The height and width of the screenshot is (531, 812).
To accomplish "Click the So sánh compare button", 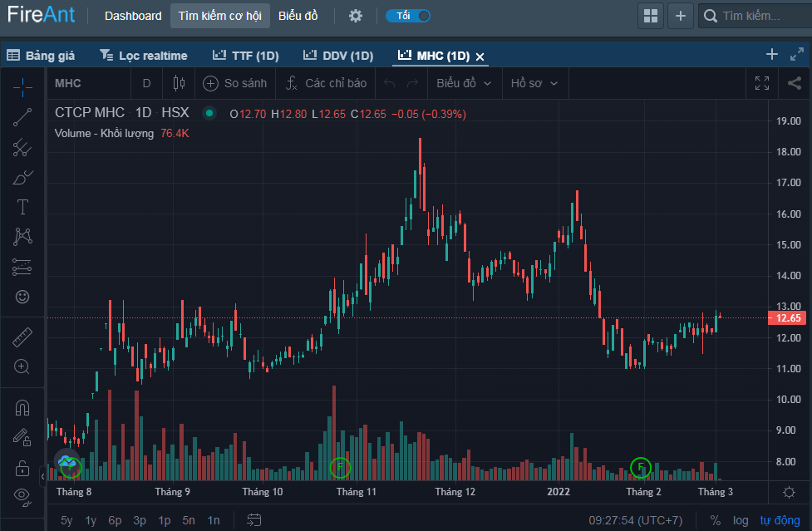I will [x=235, y=83].
